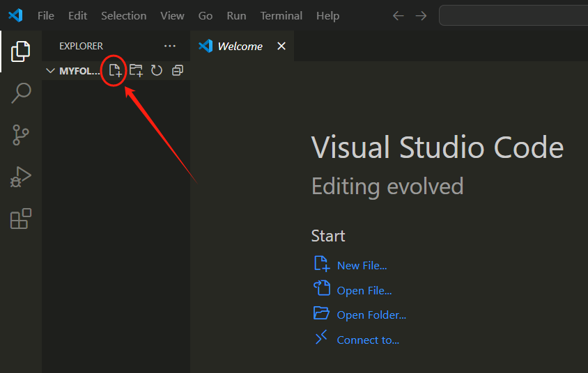Image resolution: width=588 pixels, height=373 pixels.
Task: Open the Selection menu
Action: [x=124, y=16]
